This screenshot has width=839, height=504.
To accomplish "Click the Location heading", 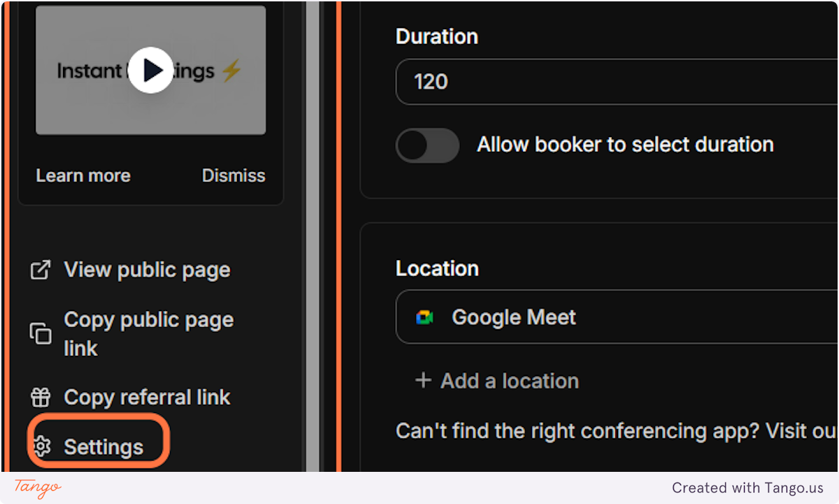I will coord(437,268).
